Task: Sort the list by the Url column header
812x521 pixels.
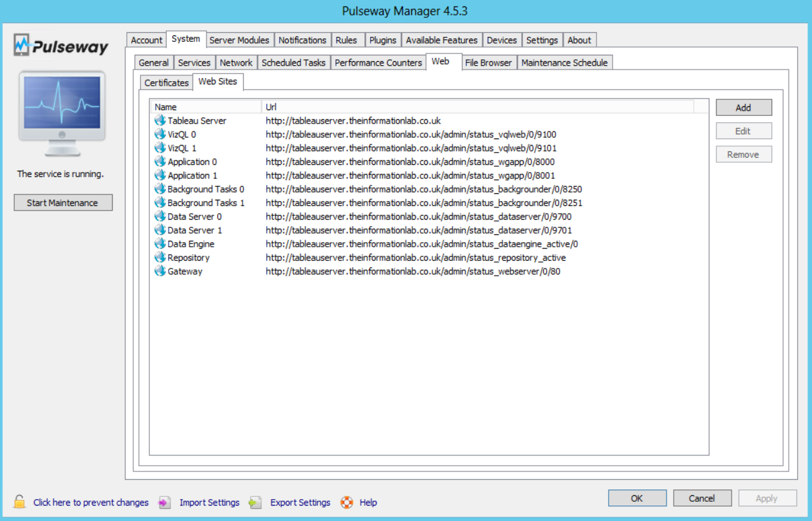Action: click(x=478, y=107)
